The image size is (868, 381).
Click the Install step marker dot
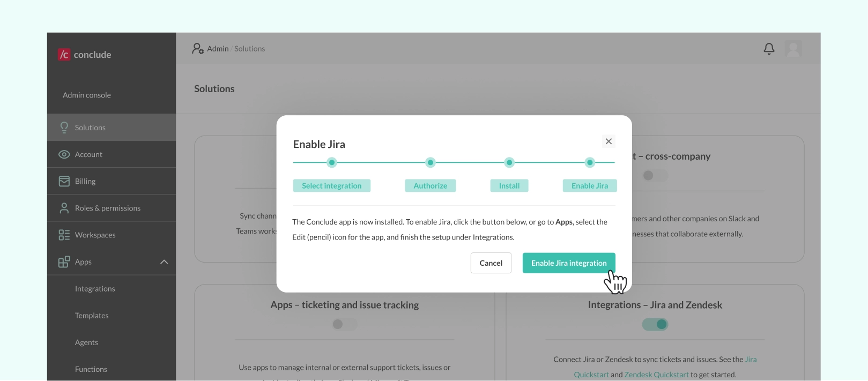[509, 162]
